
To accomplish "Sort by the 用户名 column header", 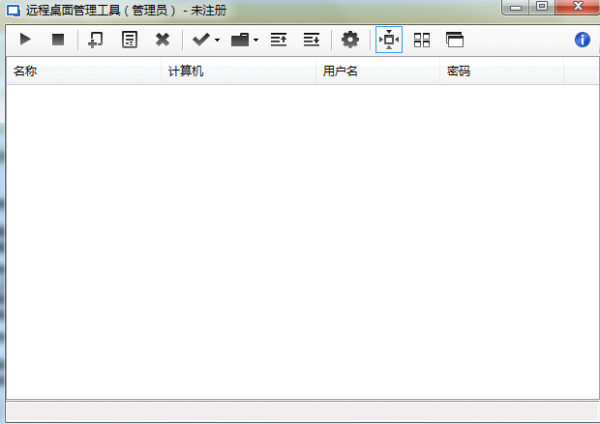I will tap(378, 71).
